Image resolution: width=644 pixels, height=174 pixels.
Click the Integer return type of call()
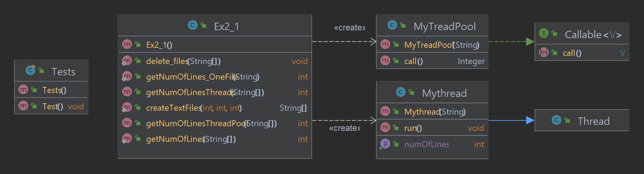(x=471, y=61)
